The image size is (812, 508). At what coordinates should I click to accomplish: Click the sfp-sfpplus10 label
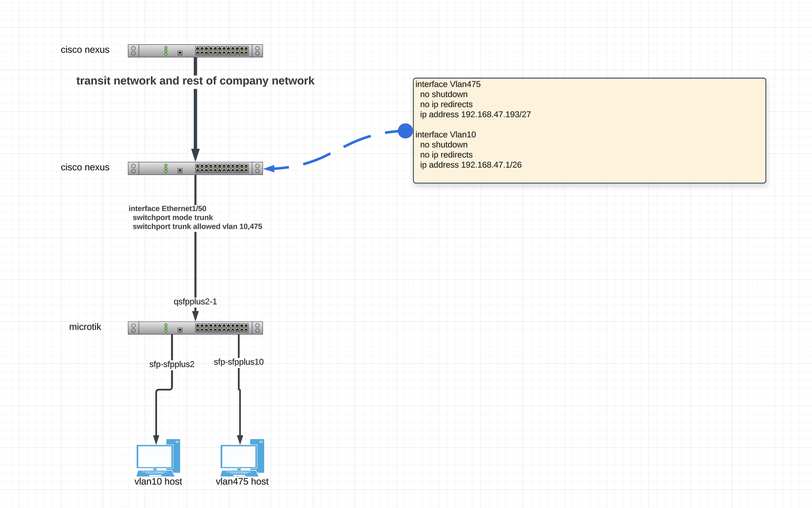click(x=239, y=362)
